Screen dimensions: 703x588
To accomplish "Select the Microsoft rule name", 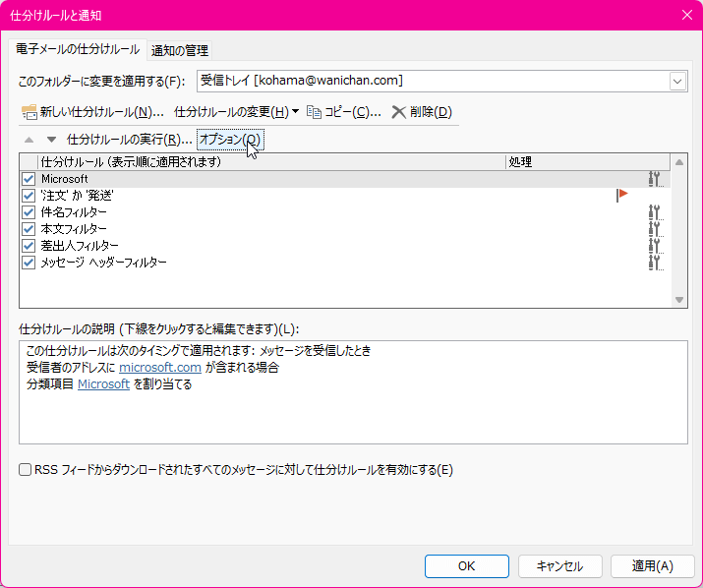I will tap(65, 179).
